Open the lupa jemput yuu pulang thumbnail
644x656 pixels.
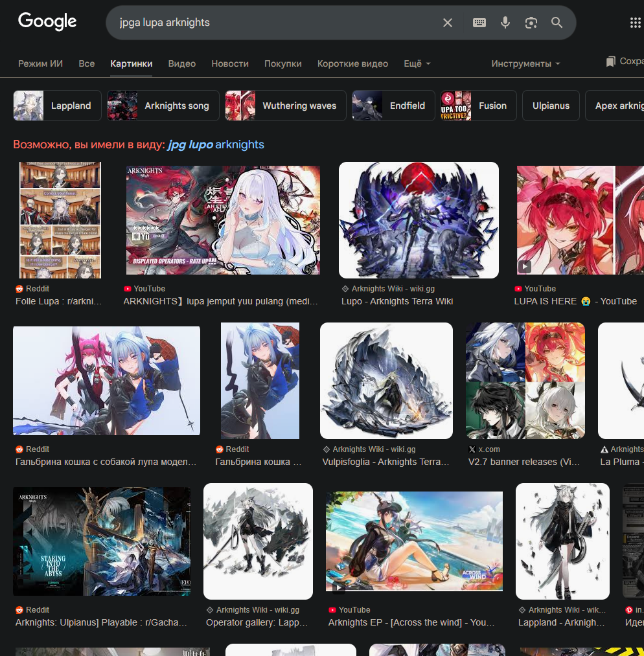[223, 220]
